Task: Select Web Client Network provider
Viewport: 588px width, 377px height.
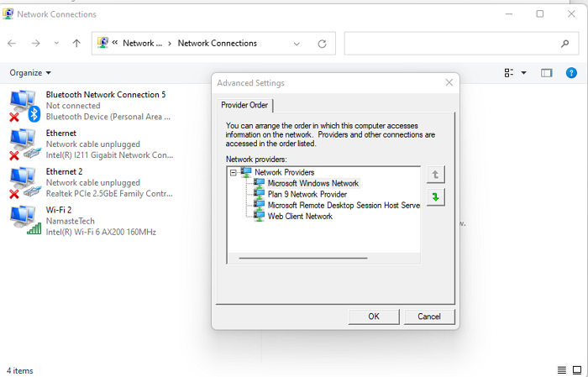Action: (x=300, y=217)
